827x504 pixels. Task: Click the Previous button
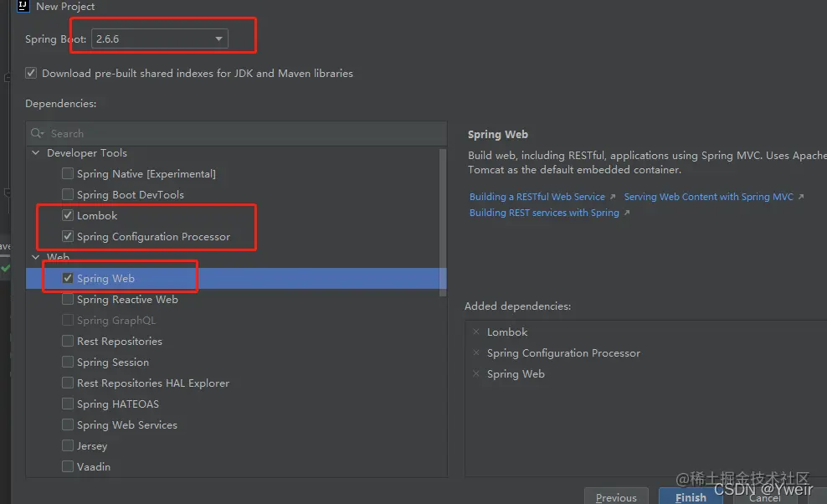coord(616,497)
